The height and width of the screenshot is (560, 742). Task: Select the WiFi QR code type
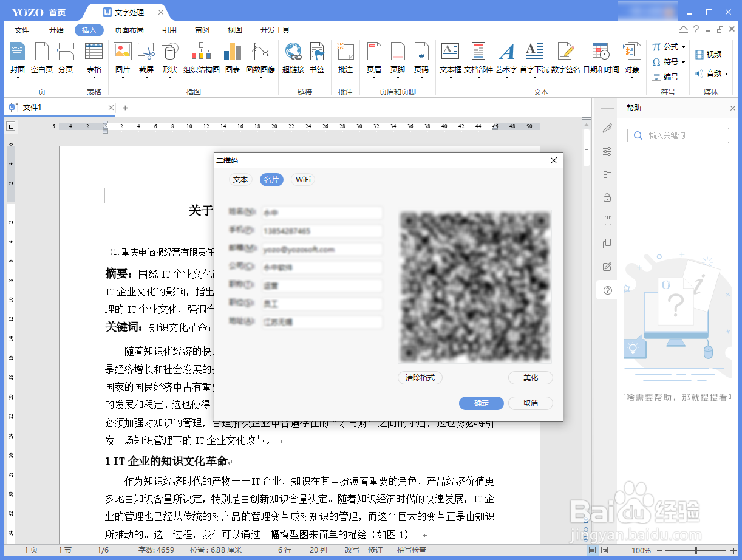(x=303, y=180)
